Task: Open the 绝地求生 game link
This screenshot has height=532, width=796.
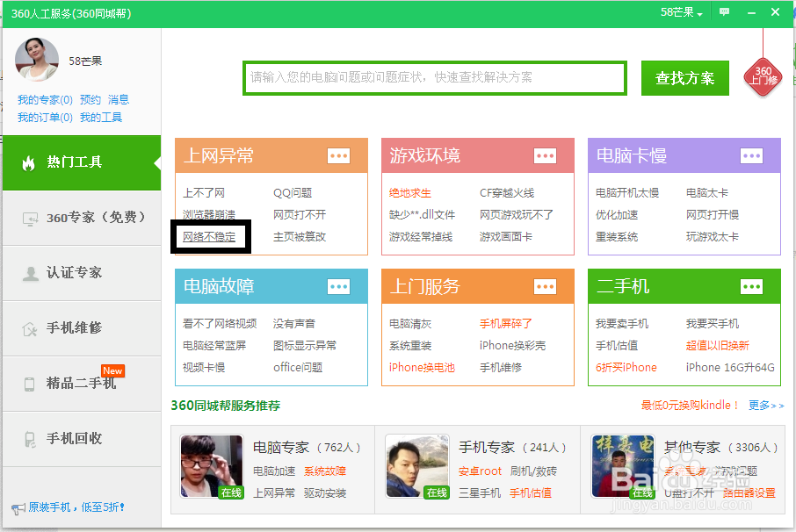Action: click(x=410, y=193)
